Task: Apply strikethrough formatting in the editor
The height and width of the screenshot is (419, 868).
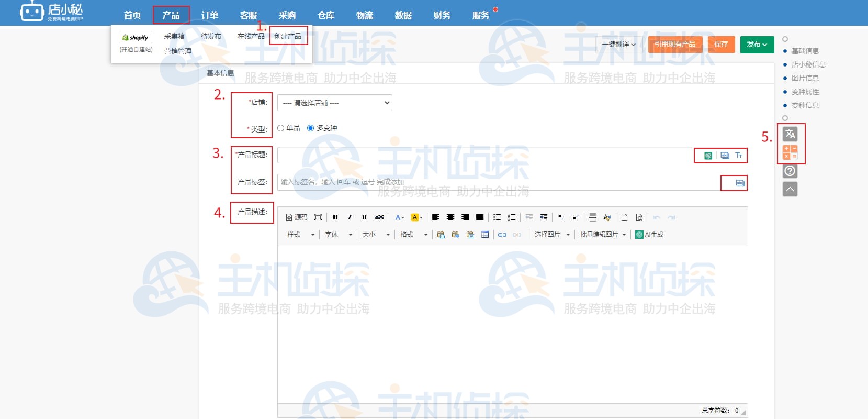Action: coord(379,217)
